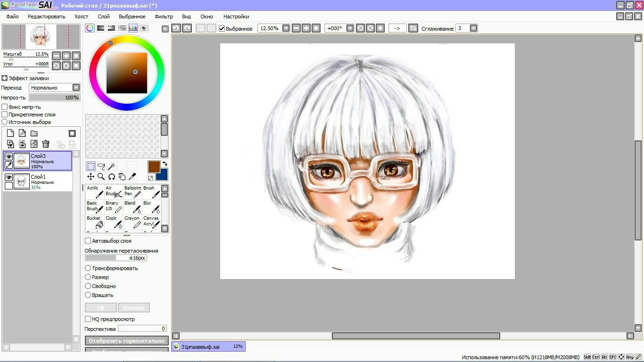Click the foreground brown color swatch

[x=154, y=166]
